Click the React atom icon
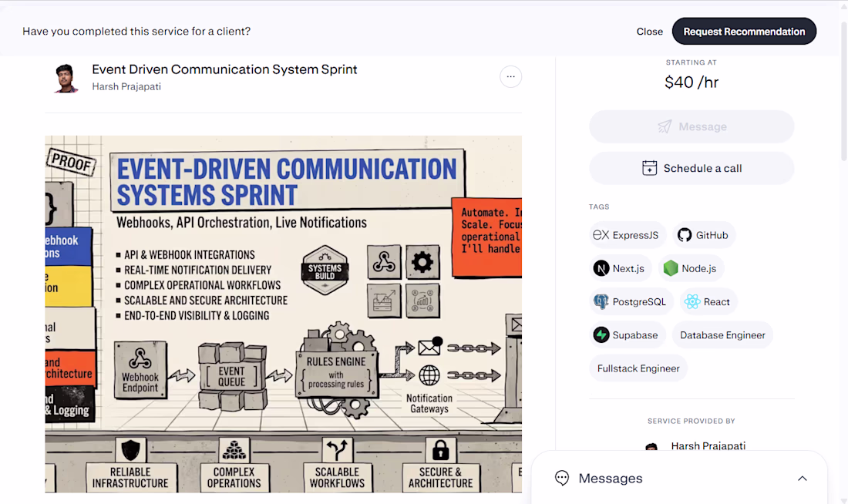The width and height of the screenshot is (848, 504). [692, 302]
